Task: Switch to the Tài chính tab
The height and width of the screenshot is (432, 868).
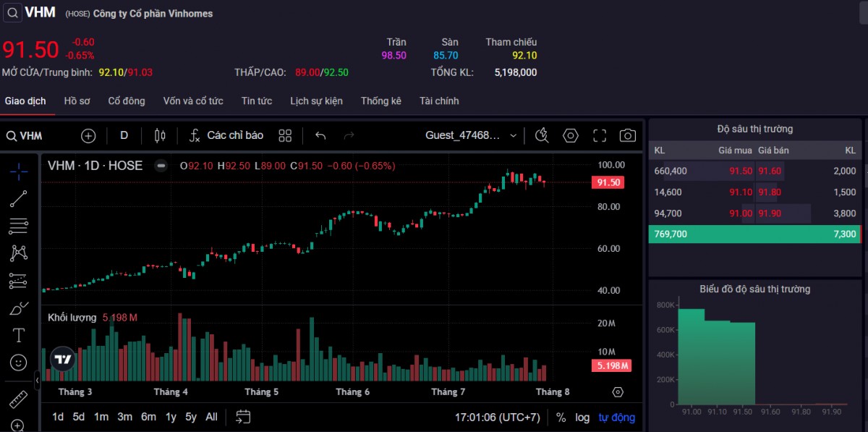Action: click(439, 101)
